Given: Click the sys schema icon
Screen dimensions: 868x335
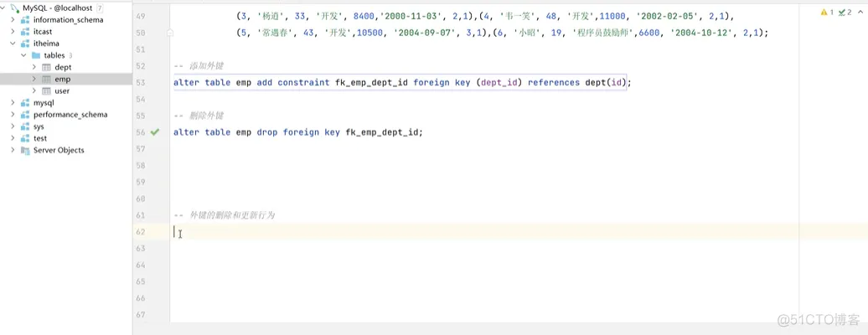Looking at the screenshot, I should click(25, 126).
